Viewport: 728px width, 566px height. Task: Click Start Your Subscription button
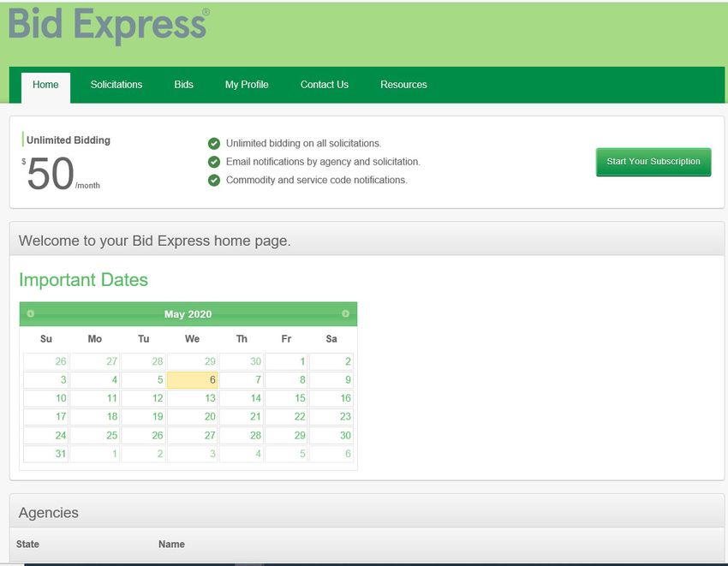653,162
